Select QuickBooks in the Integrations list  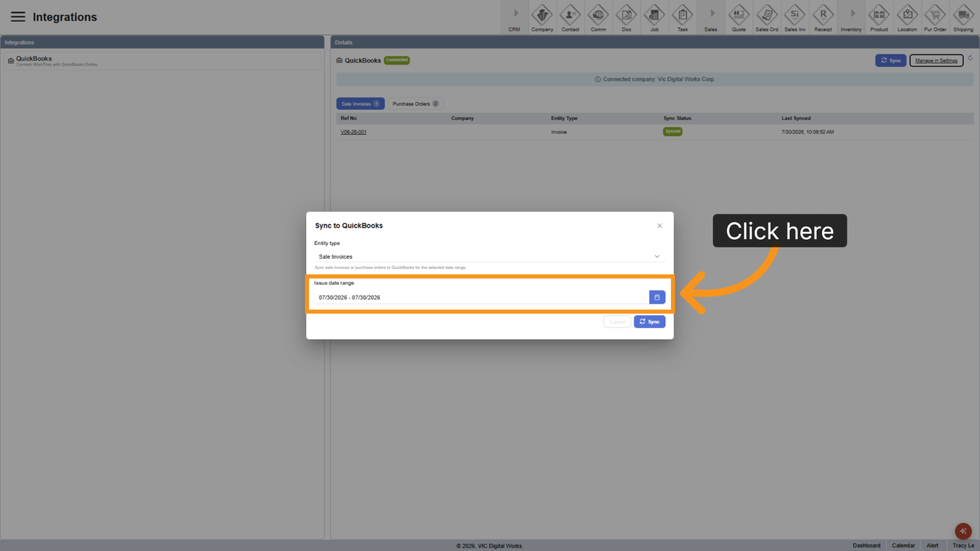(x=162, y=61)
